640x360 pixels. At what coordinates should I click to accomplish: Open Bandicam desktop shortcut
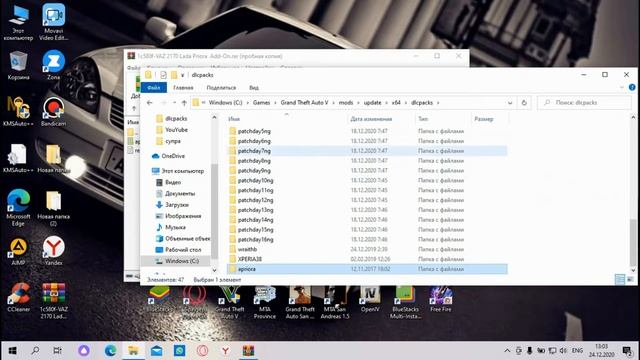53,112
